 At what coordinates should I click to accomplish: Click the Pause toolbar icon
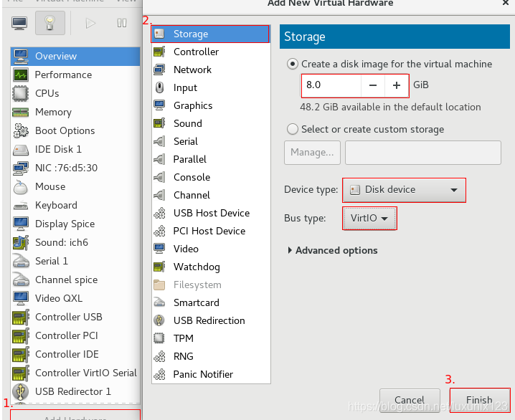122,24
